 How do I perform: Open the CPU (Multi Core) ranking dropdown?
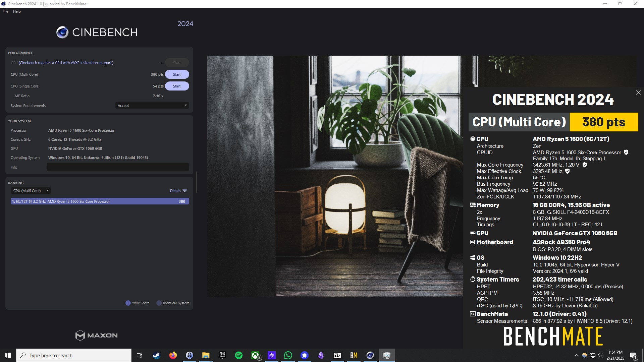pyautogui.click(x=31, y=191)
